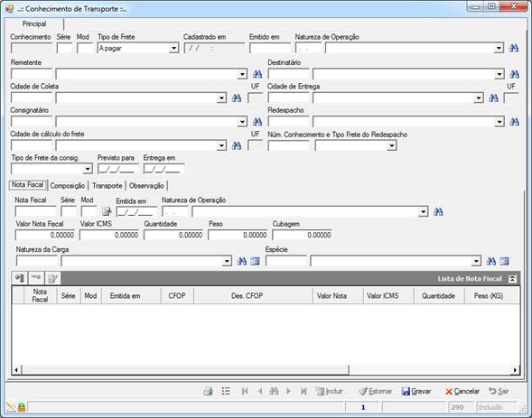532x418 pixels.
Task: Switch to the Transporte tab
Action: tap(107, 185)
